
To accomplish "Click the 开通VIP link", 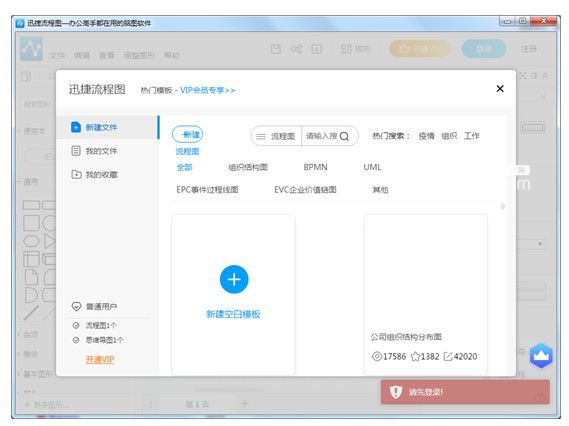I will tap(100, 360).
